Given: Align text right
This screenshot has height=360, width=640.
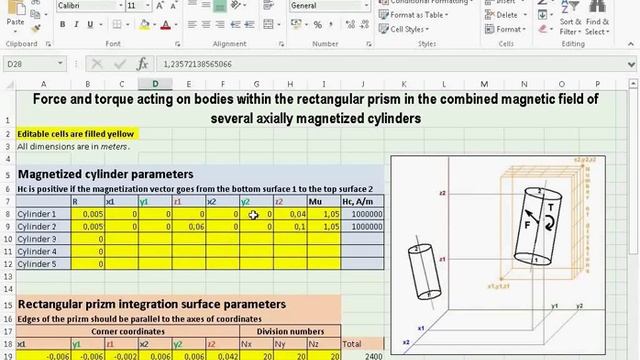Looking at the screenshot, I should tap(220, 24).
